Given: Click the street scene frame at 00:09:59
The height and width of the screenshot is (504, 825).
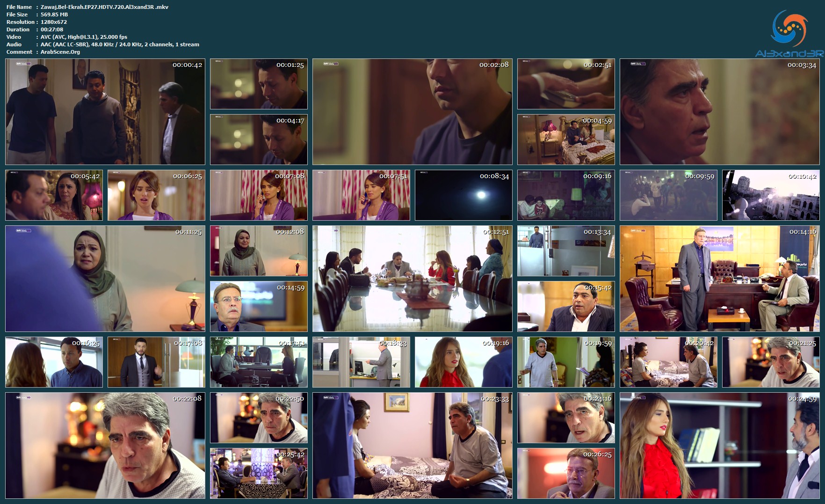Looking at the screenshot, I should click(x=668, y=195).
